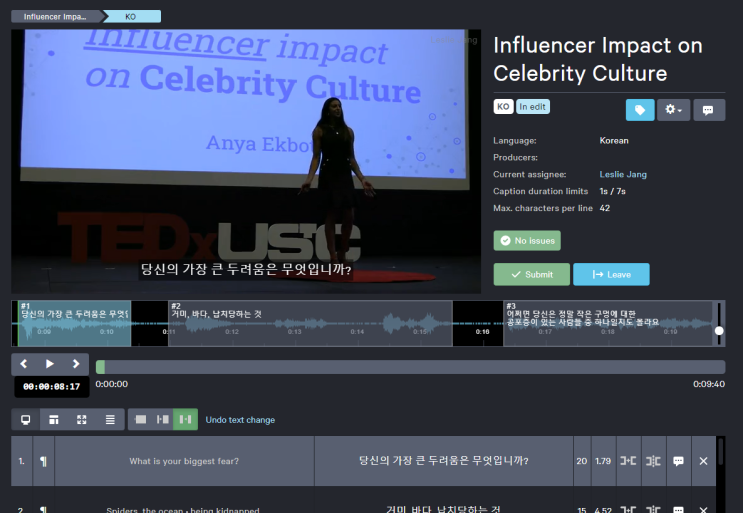Open the gear settings dropdown

click(x=673, y=110)
